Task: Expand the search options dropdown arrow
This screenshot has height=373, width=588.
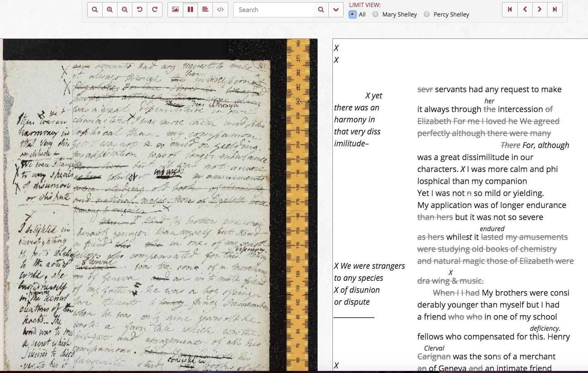Action: click(x=336, y=10)
